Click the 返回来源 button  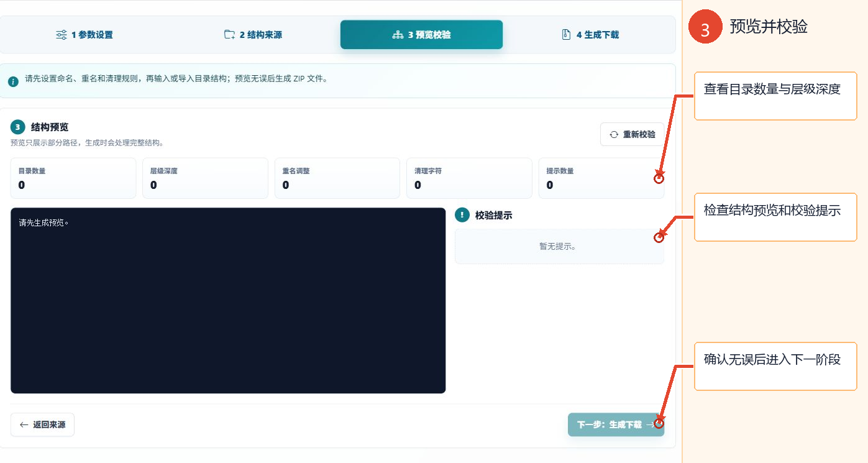click(x=42, y=424)
